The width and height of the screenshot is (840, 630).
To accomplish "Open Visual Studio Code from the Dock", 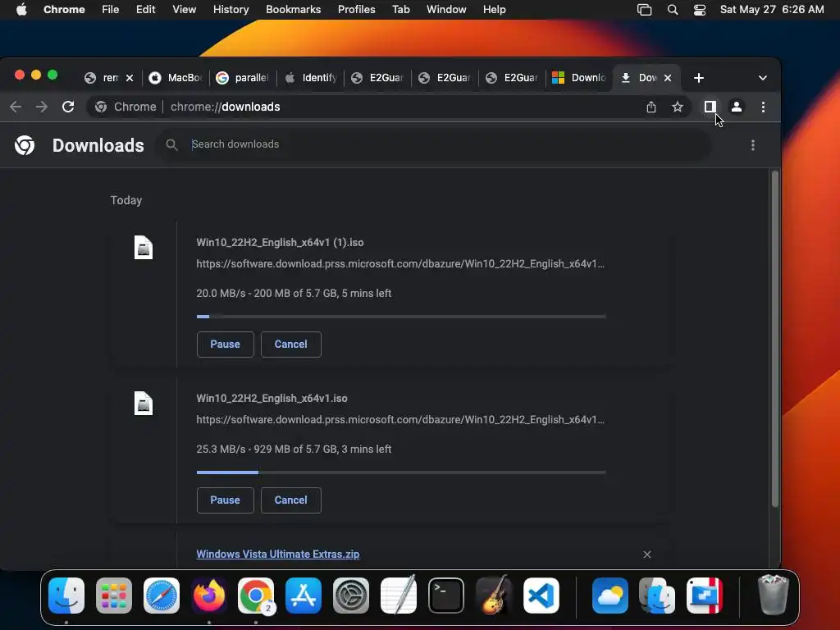I will coord(541,596).
